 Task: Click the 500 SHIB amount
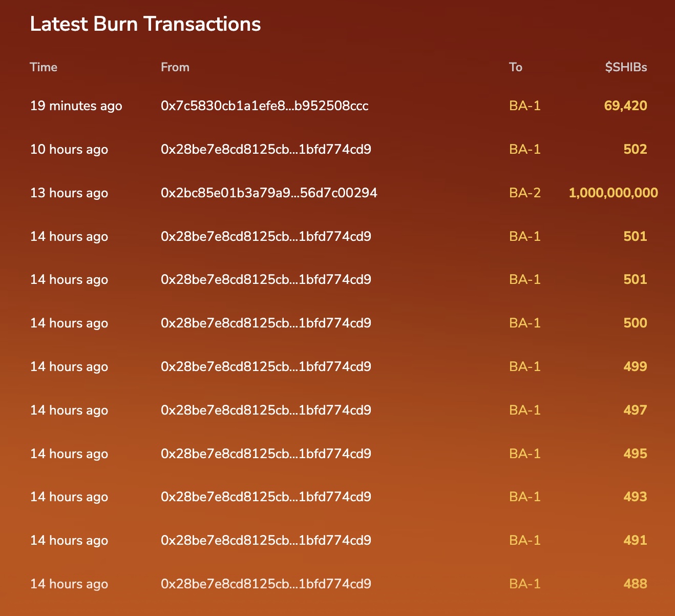(x=636, y=323)
